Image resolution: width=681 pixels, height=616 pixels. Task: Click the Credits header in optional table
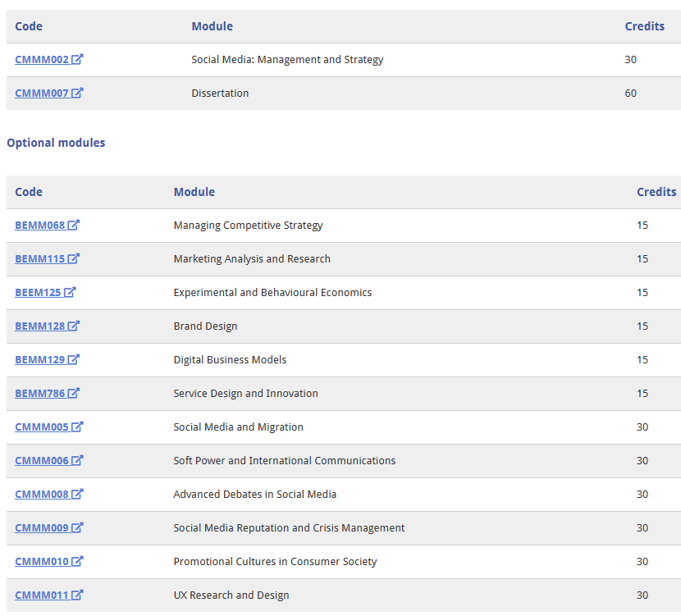pos(656,192)
